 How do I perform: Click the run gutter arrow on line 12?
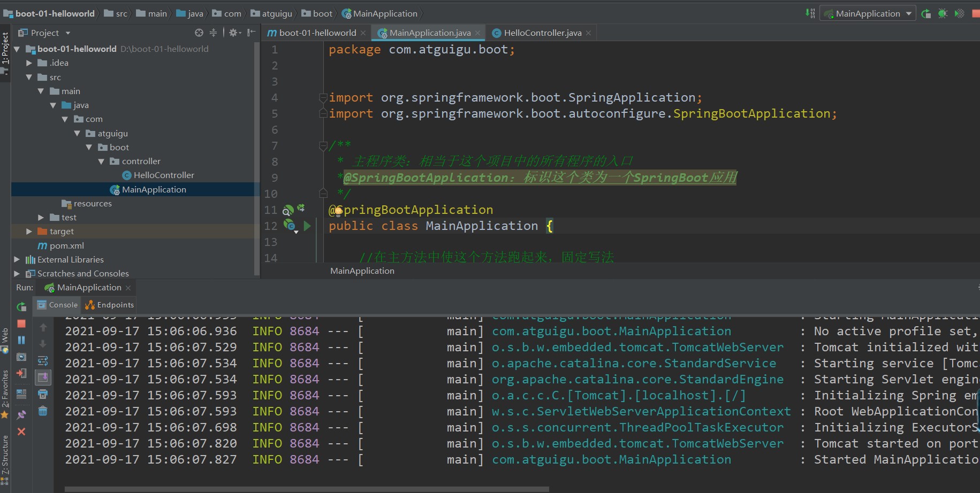coord(307,226)
